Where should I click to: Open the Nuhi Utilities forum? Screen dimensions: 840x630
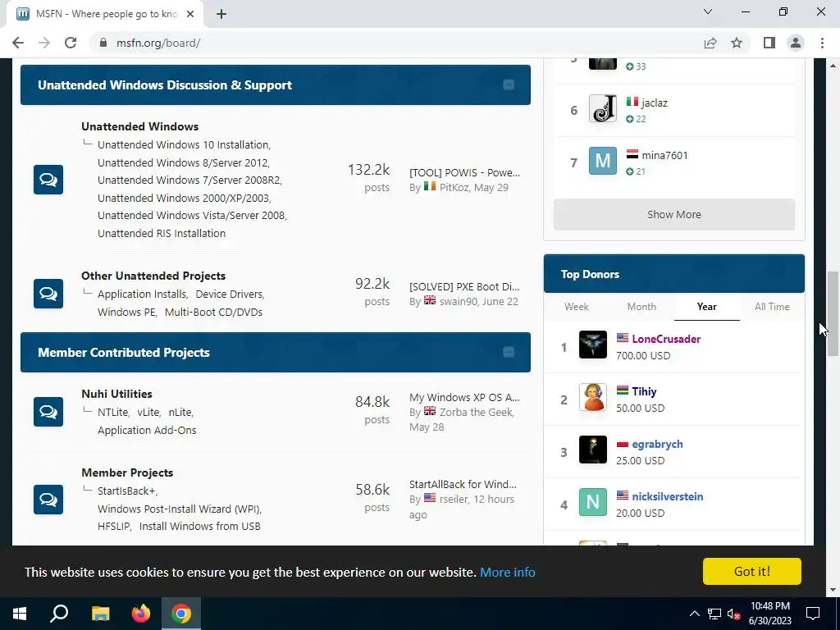pos(116,394)
